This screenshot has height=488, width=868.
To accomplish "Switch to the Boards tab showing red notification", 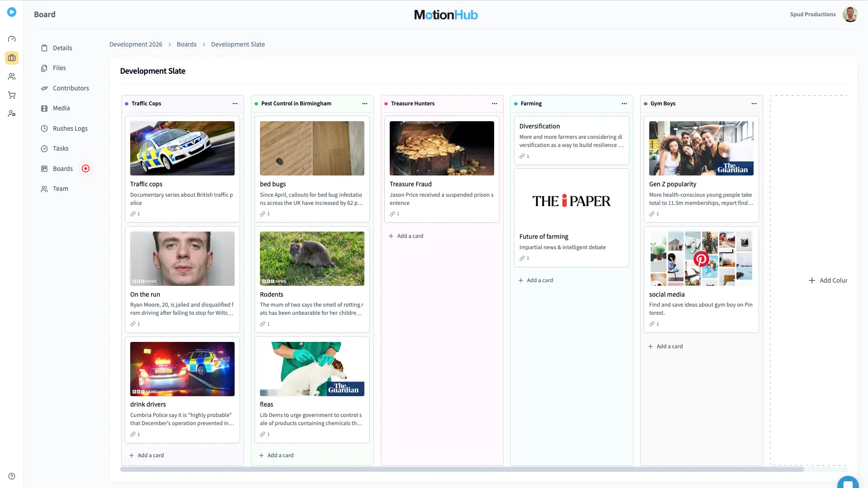I will pyautogui.click(x=62, y=168).
